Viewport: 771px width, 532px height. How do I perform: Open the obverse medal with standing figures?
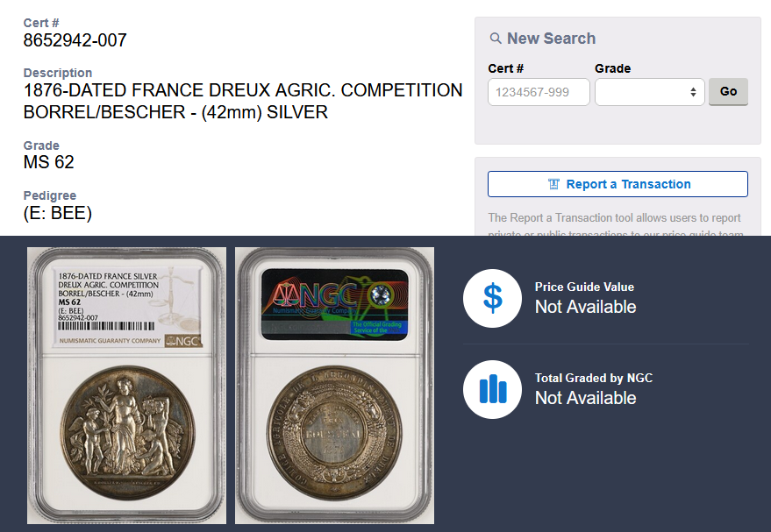128,432
